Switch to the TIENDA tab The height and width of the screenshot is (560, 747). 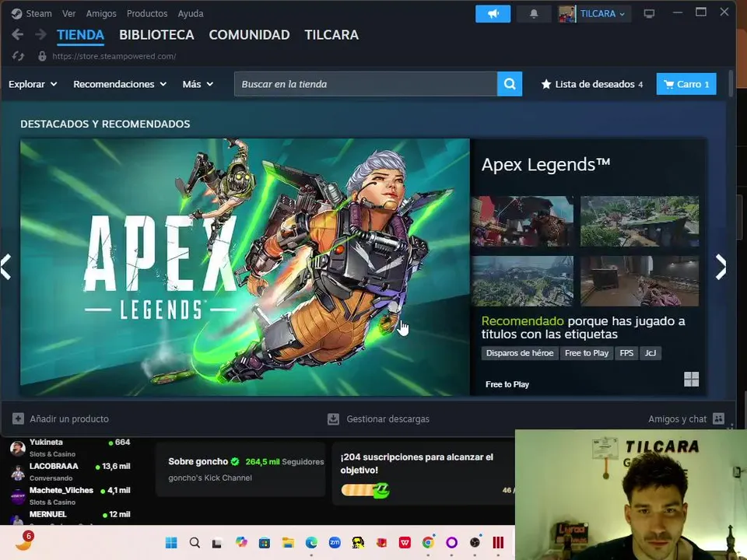(80, 35)
